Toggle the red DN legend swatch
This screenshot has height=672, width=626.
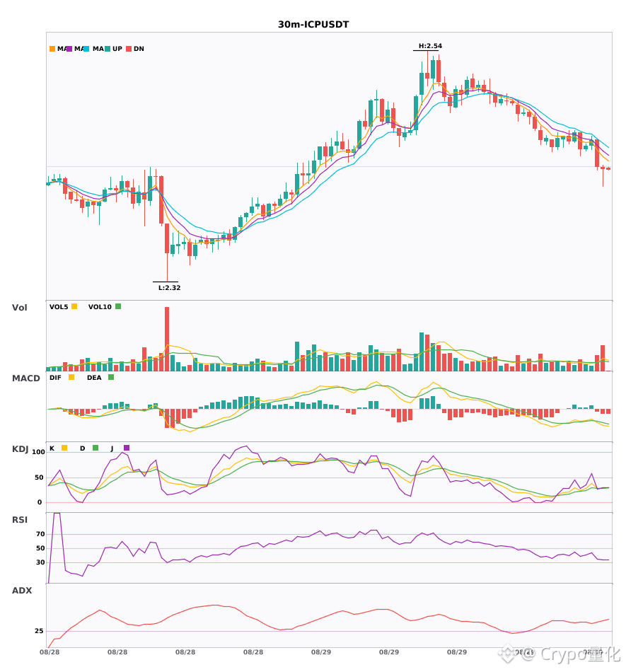tap(129, 49)
